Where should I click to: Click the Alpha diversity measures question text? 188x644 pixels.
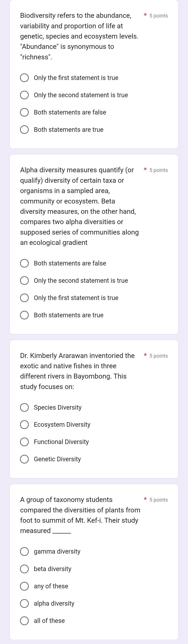click(79, 206)
